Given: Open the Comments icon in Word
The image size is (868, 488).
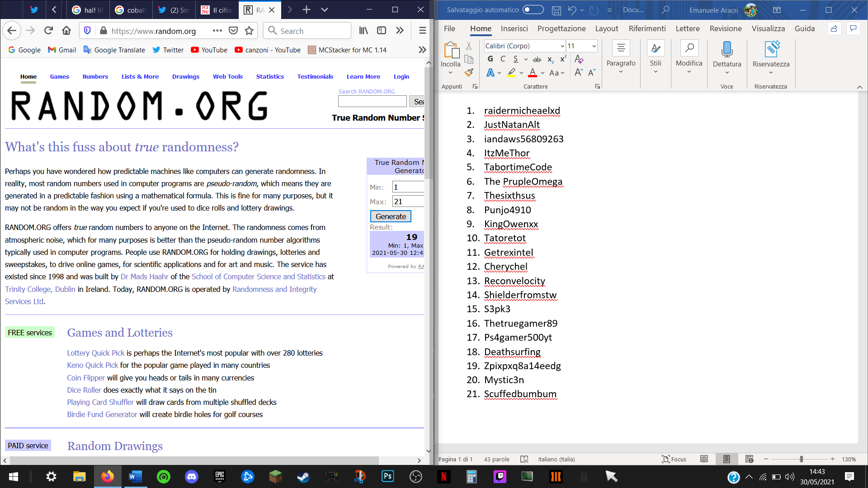Looking at the screenshot, I should tap(853, 28).
